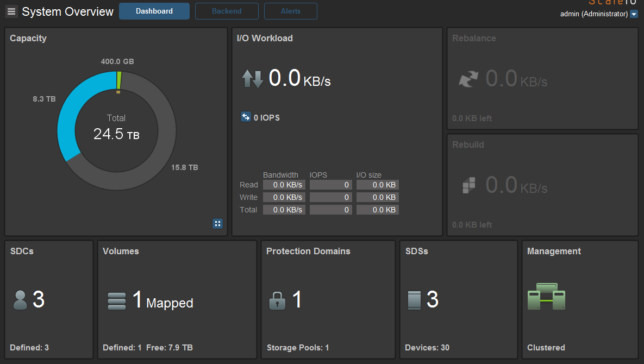Click the IOPS arrow icon
644x364 pixels.
246,117
